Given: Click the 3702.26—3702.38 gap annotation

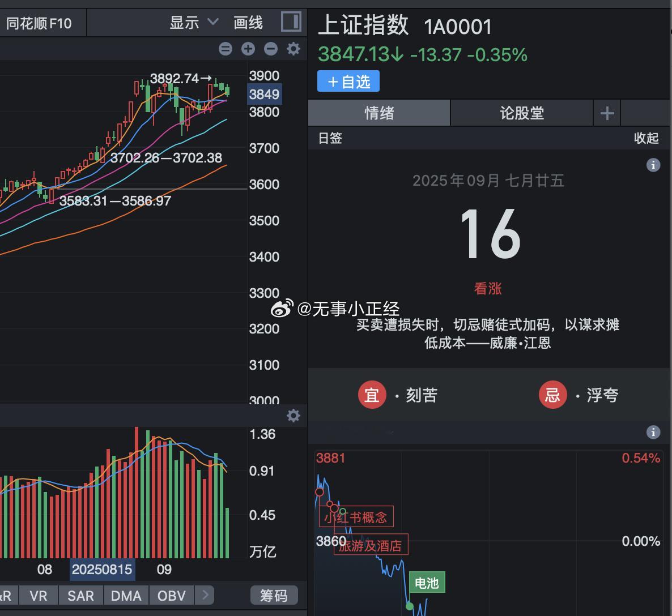Looking at the screenshot, I should 166,157.
